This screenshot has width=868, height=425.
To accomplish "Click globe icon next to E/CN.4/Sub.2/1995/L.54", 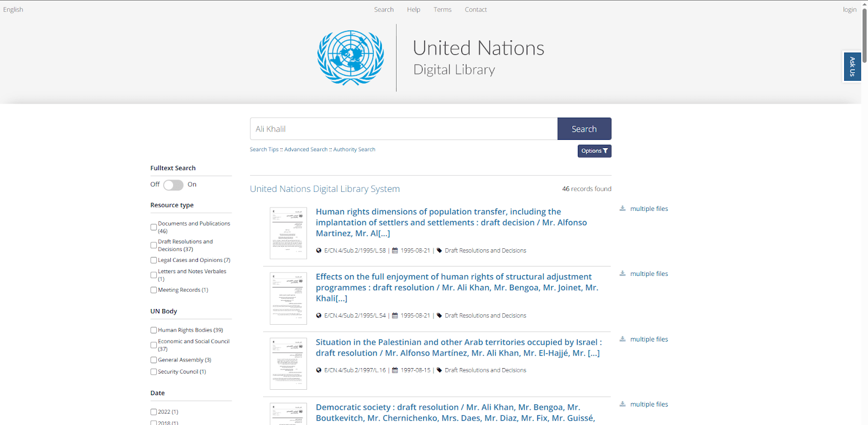I will tap(319, 315).
